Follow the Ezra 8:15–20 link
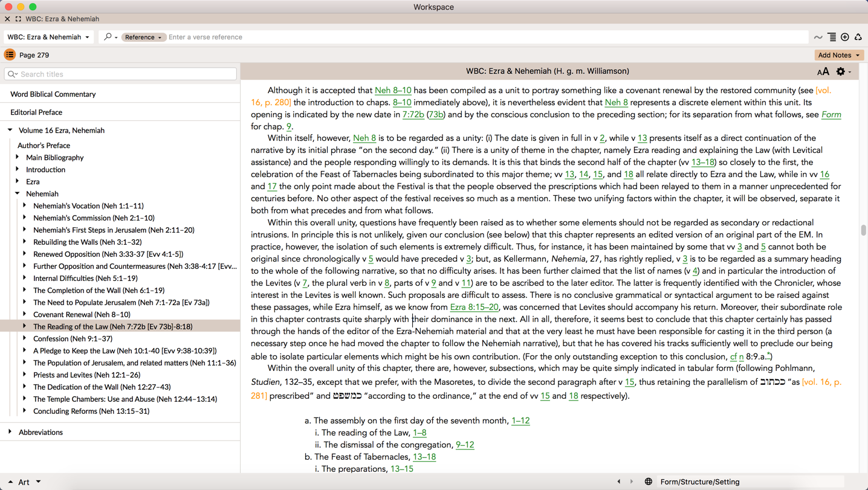Viewport: 868px width, 490px height. tap(474, 307)
